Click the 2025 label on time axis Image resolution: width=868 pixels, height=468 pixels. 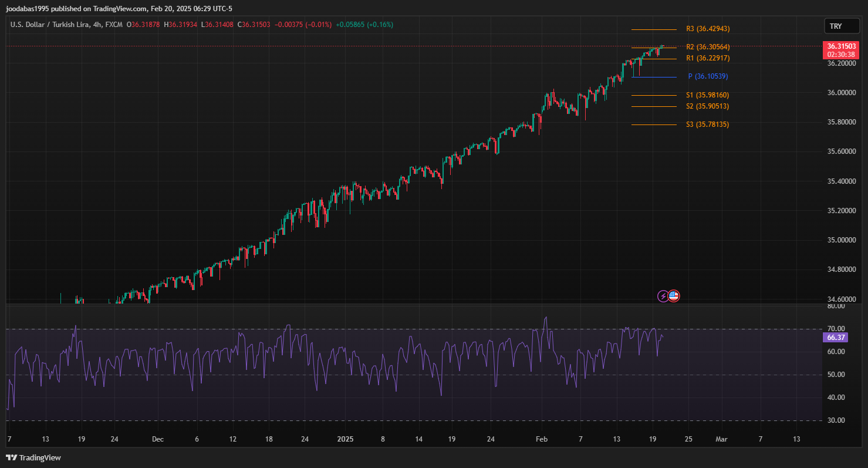coord(346,439)
